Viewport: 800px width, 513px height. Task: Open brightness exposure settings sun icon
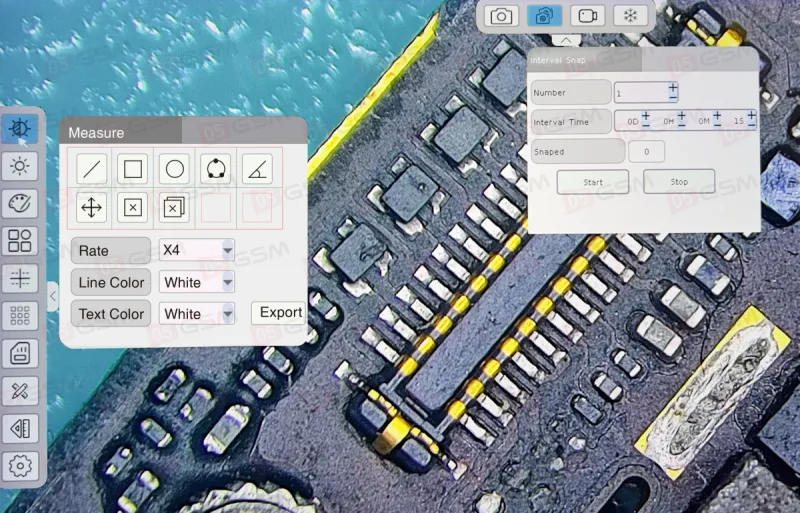pos(21,166)
